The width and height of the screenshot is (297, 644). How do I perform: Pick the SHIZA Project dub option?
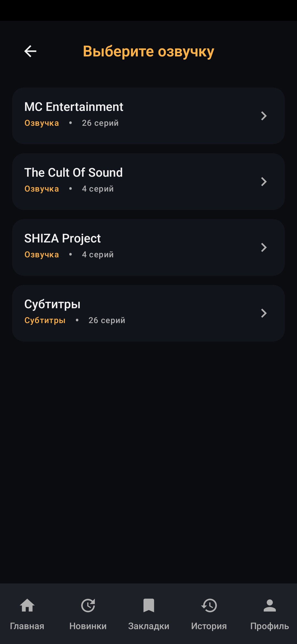tap(62, 238)
